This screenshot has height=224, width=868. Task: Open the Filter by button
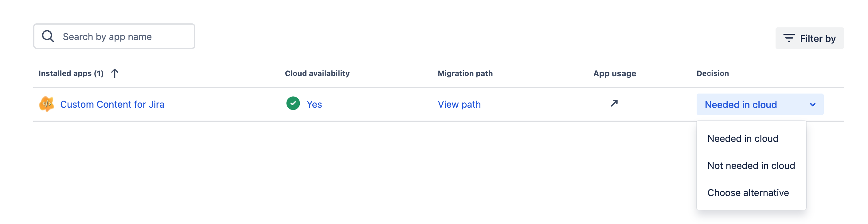pos(809,38)
